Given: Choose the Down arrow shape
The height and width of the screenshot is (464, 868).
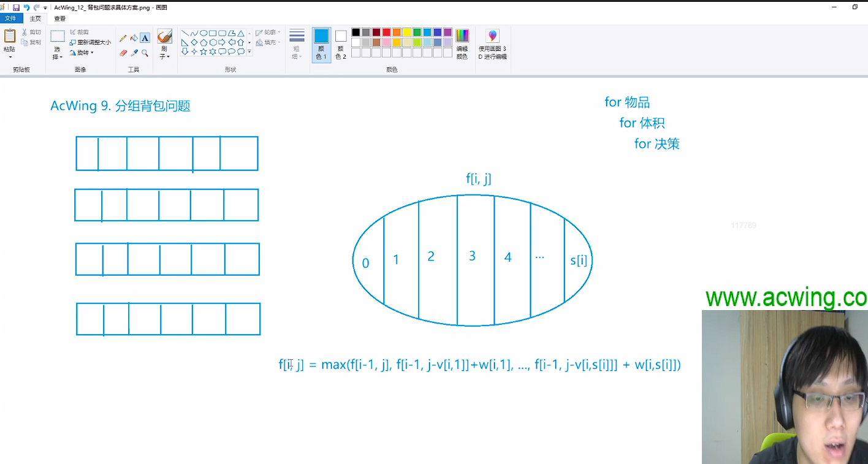Looking at the screenshot, I should pos(185,51).
